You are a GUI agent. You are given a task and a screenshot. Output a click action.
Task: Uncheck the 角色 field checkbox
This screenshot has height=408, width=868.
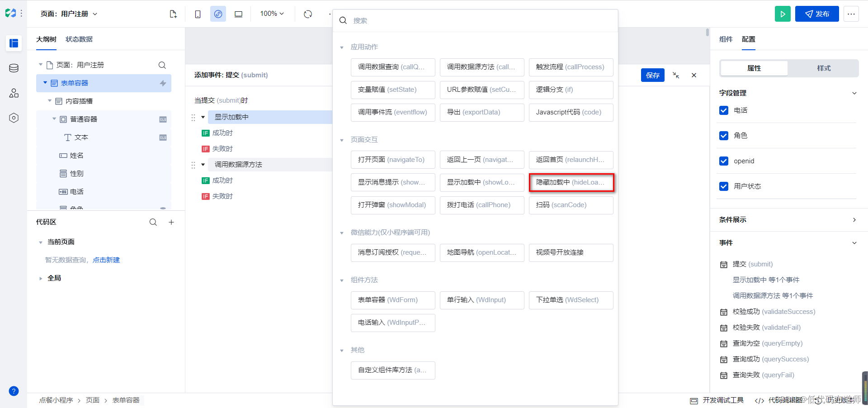pos(724,136)
